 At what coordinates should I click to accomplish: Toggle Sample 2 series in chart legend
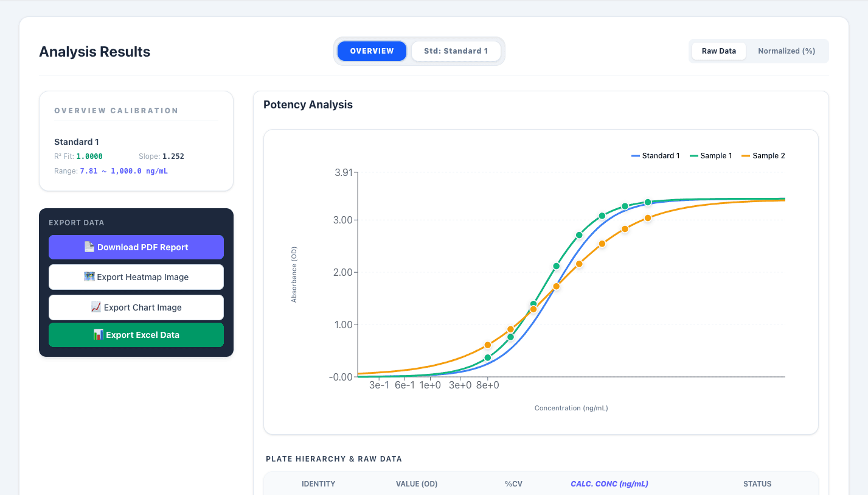[x=763, y=156]
